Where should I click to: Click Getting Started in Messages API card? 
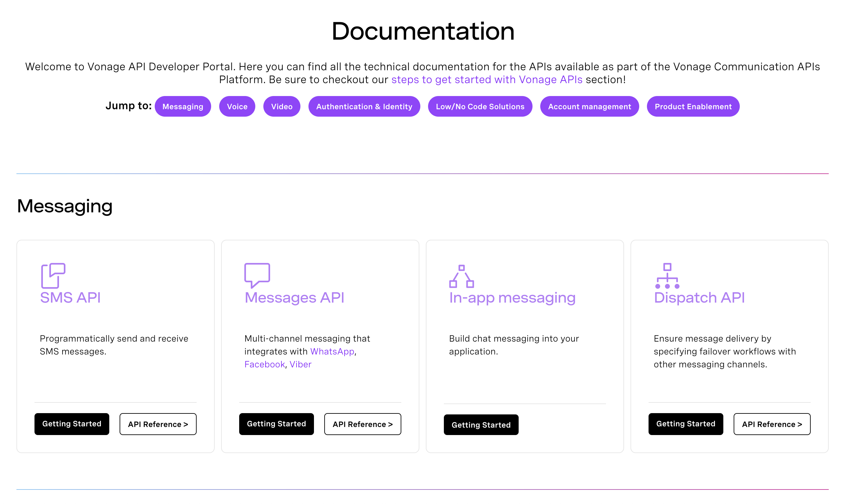[x=277, y=424]
